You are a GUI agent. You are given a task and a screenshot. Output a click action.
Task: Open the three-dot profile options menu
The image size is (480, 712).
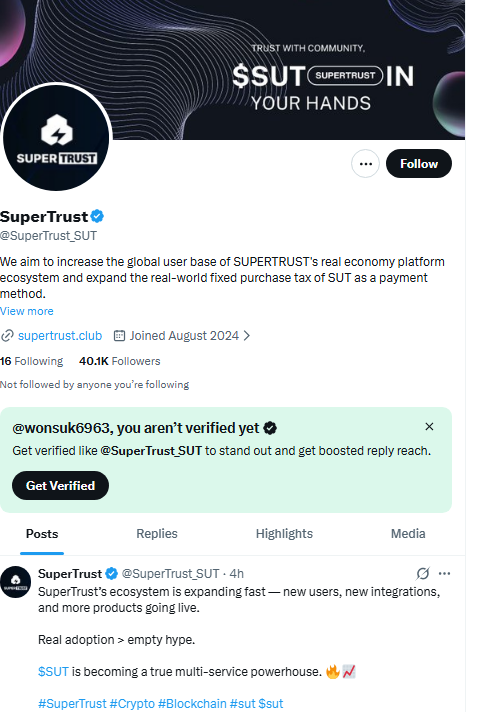tap(366, 163)
